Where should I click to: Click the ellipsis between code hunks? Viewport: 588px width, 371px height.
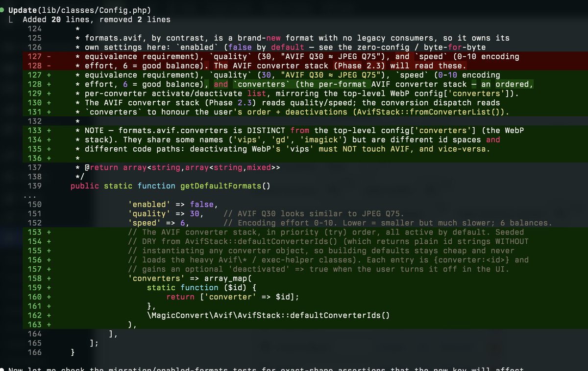click(x=29, y=196)
